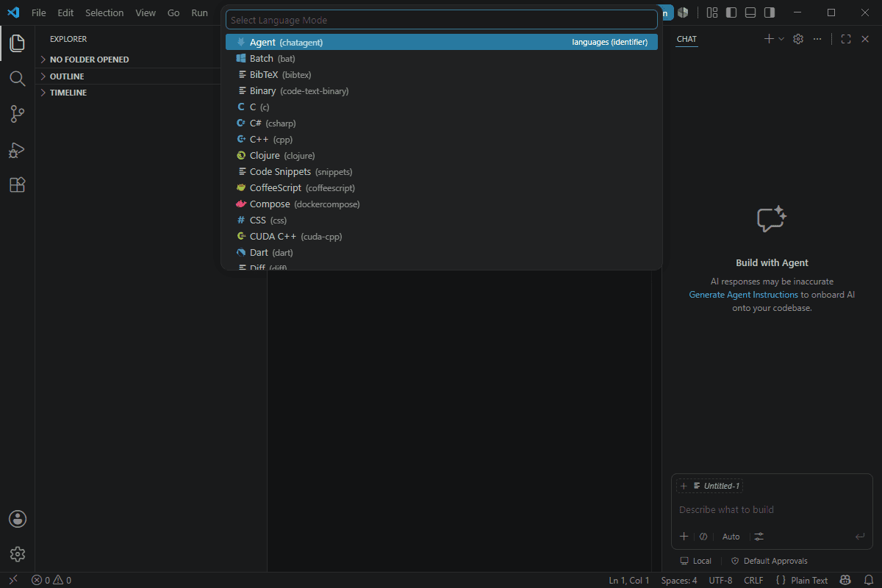Open the Local session target dropdown

(695, 561)
